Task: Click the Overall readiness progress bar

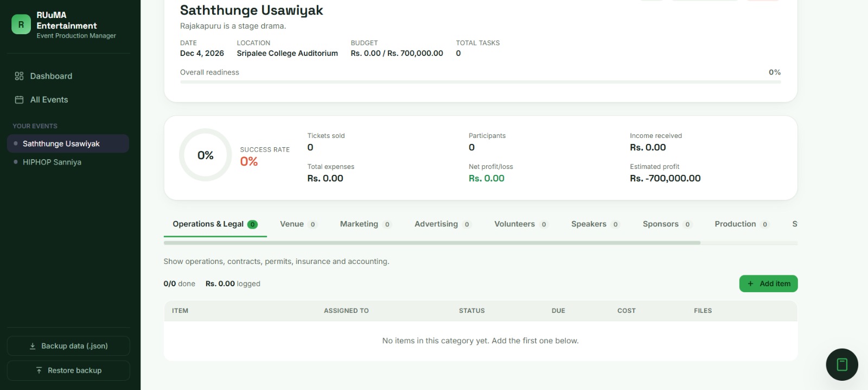Action: coord(481,82)
